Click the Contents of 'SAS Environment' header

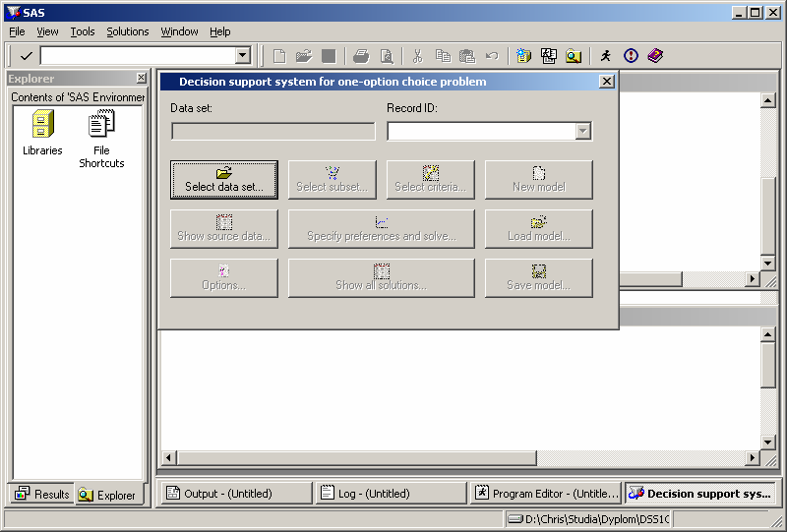point(78,97)
